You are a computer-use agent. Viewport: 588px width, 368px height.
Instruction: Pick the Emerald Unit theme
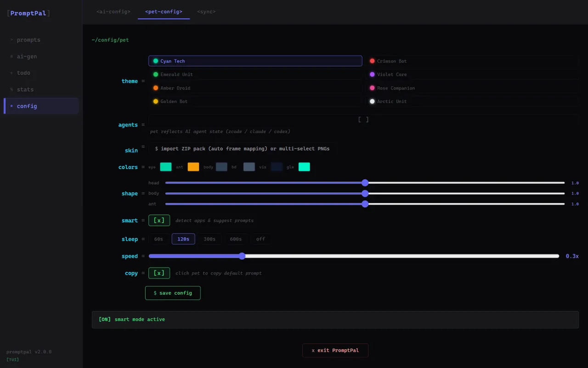pyautogui.click(x=255, y=74)
